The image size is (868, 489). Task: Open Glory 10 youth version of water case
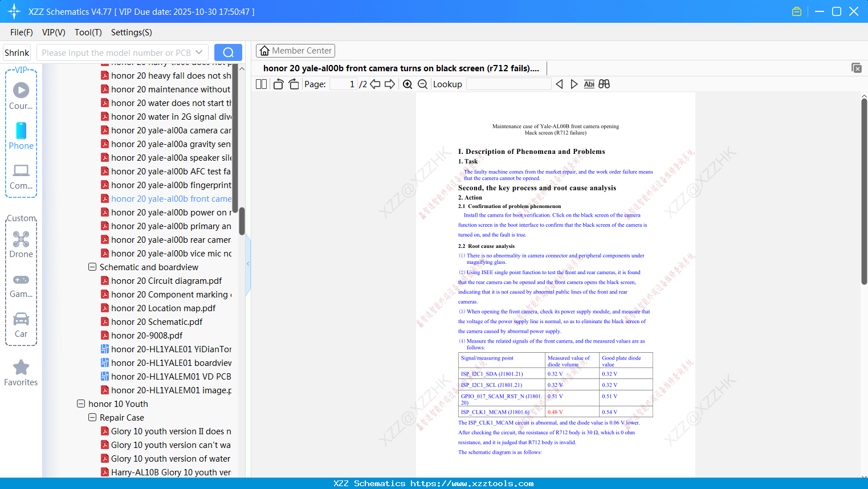point(166,459)
